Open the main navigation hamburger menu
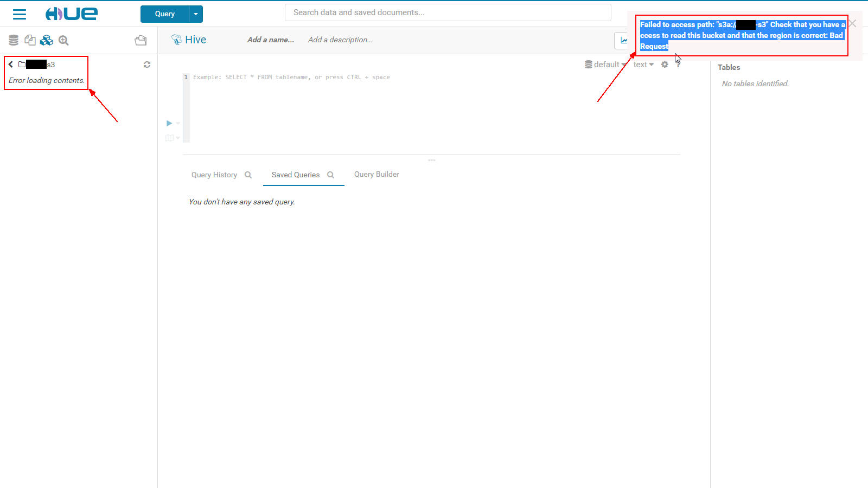 pos(19,14)
